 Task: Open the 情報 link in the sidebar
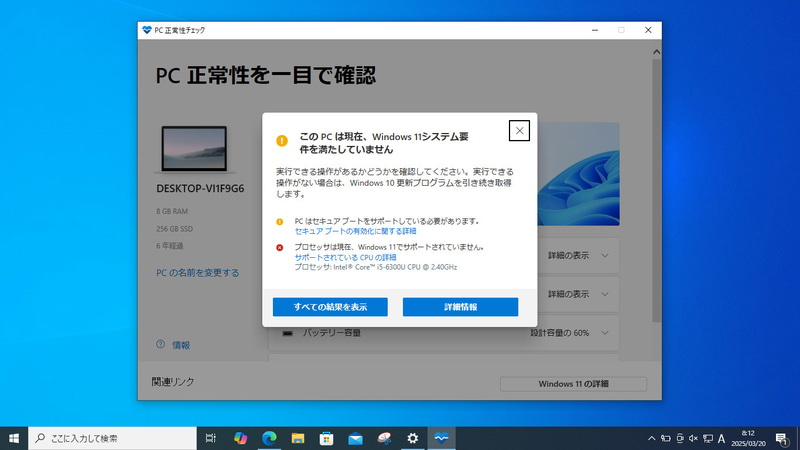pos(181,345)
